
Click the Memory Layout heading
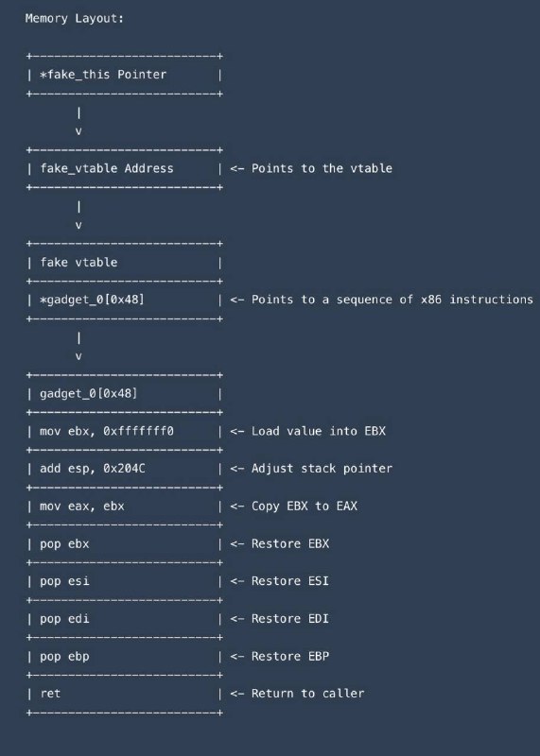click(x=75, y=18)
